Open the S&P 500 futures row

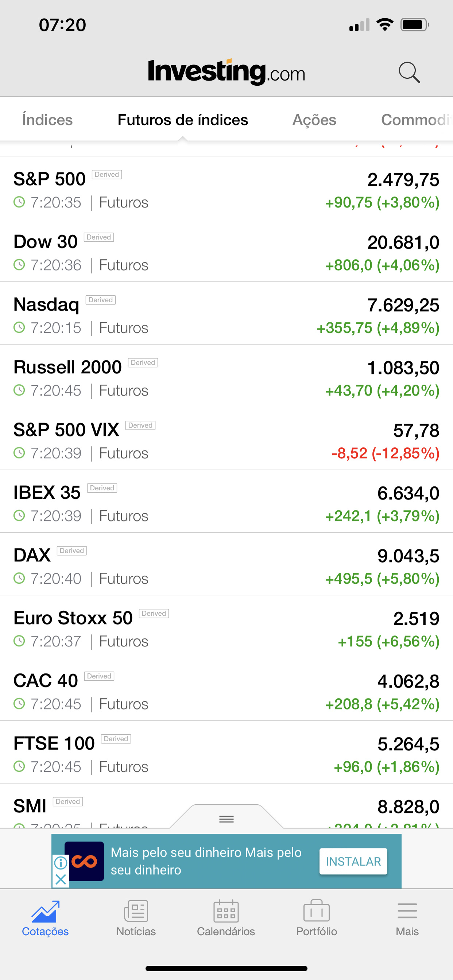pyautogui.click(x=226, y=188)
